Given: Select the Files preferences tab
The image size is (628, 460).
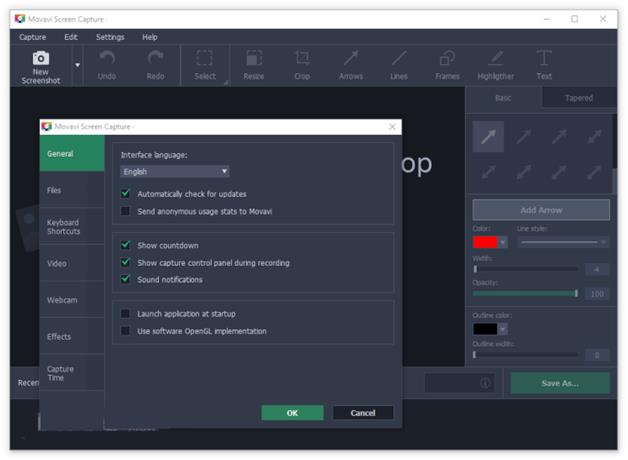Looking at the screenshot, I should click(x=72, y=190).
